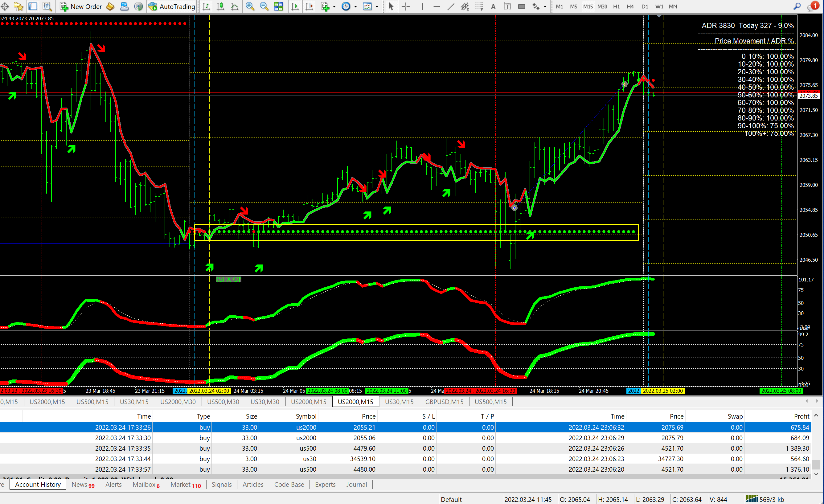This screenshot has height=504, width=824.
Task: Insert a text label object
Action: pos(507,6)
